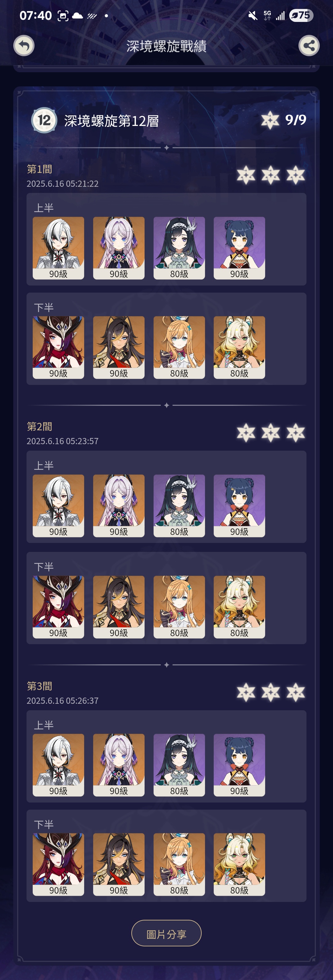
Task: Tap the back arrow button
Action: point(24,46)
